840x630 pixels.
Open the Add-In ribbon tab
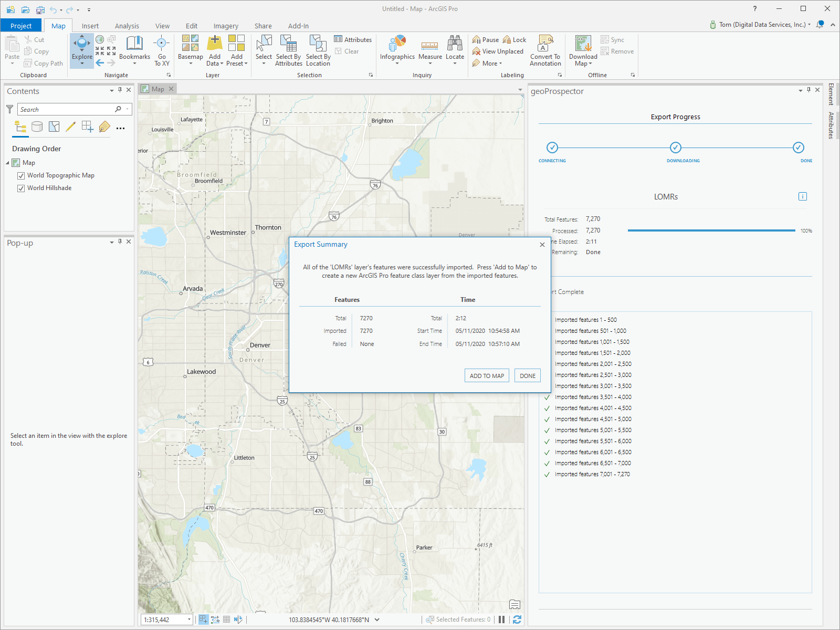pyautogui.click(x=298, y=26)
